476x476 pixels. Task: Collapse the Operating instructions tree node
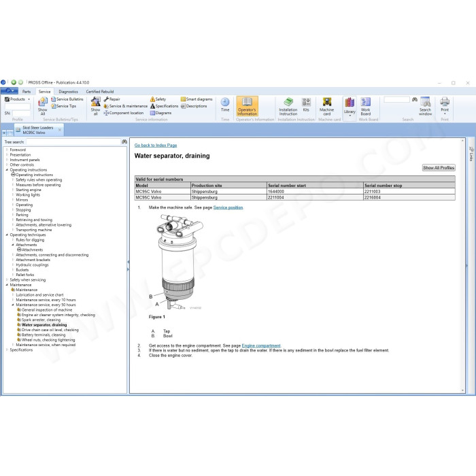(x=7, y=170)
